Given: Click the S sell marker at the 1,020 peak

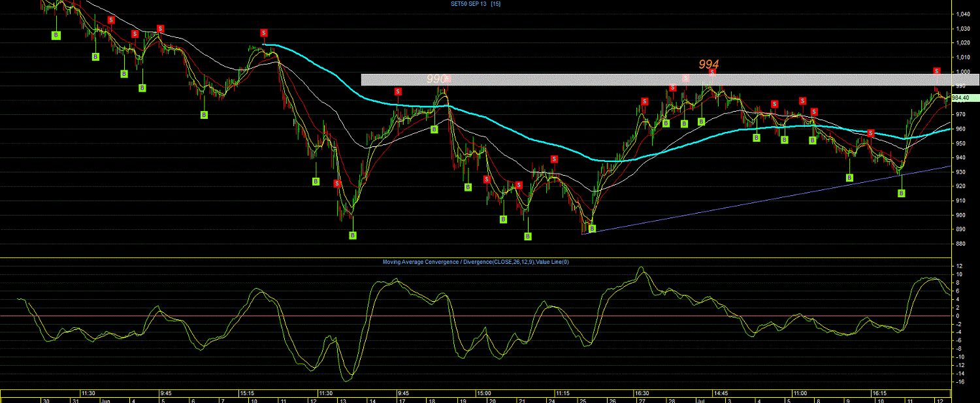Looking at the screenshot, I should 264,33.
